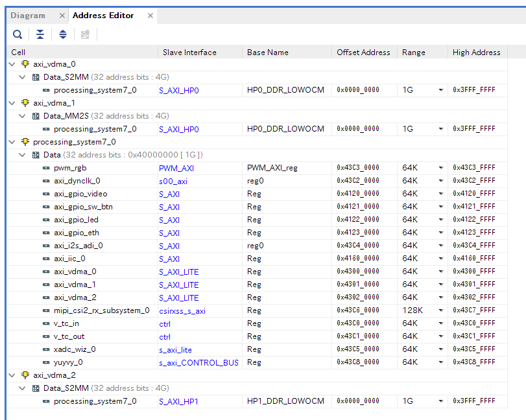526x420 pixels.
Task: Open 1G Range dropdown under axi_vdma_0
Action: [441, 90]
